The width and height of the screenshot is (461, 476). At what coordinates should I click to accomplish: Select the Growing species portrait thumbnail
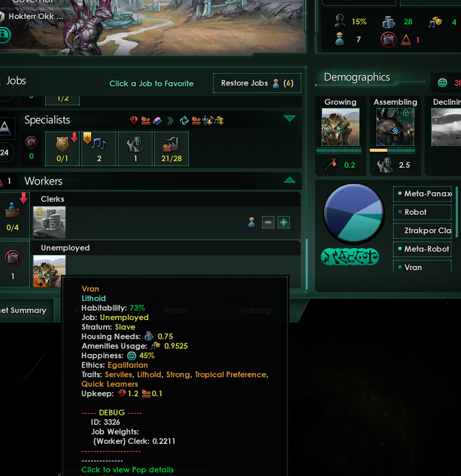tap(340, 127)
